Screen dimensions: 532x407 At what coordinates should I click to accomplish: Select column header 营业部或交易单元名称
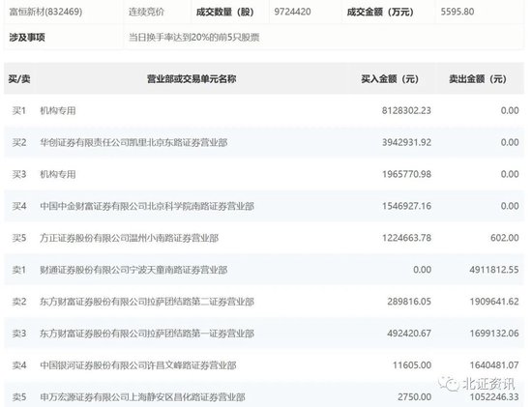(x=192, y=79)
